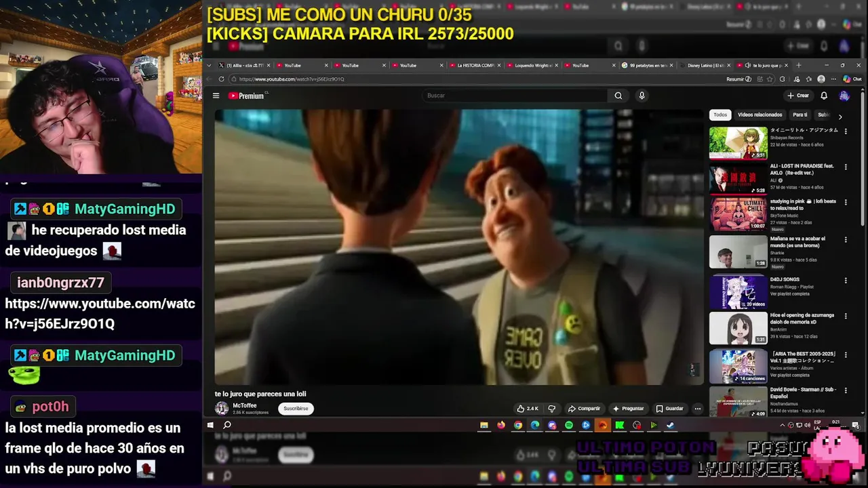Open options menu for David Bowie Starman
The width and height of the screenshot is (868, 488).
tap(846, 390)
